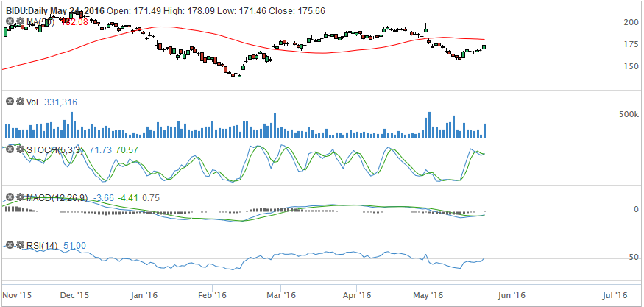Click the volume reading 331,316

[60, 102]
